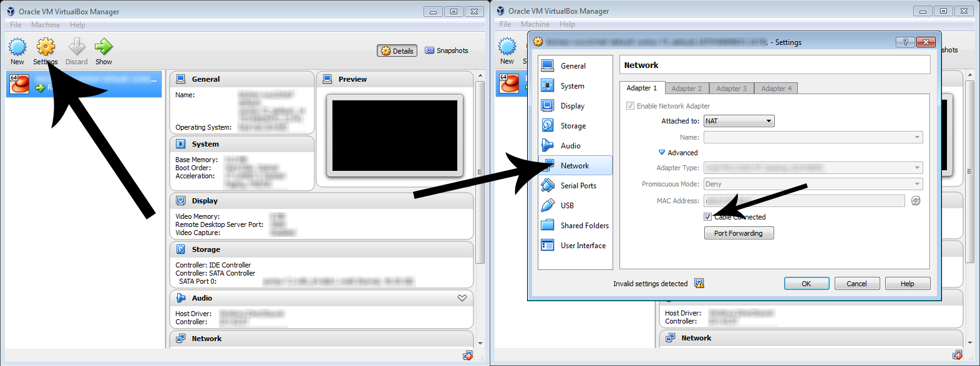
Task: Collapse the Advanced disclosure triangle
Action: (662, 152)
